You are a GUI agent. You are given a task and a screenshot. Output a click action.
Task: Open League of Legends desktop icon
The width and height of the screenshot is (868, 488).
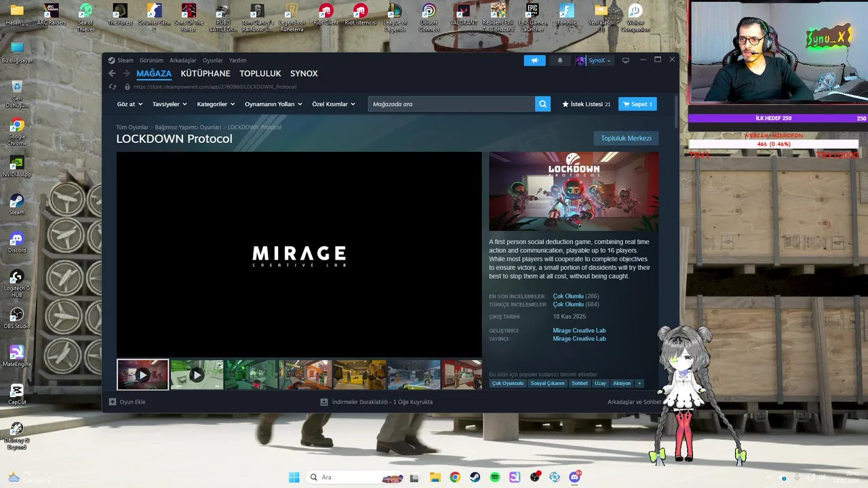(395, 18)
